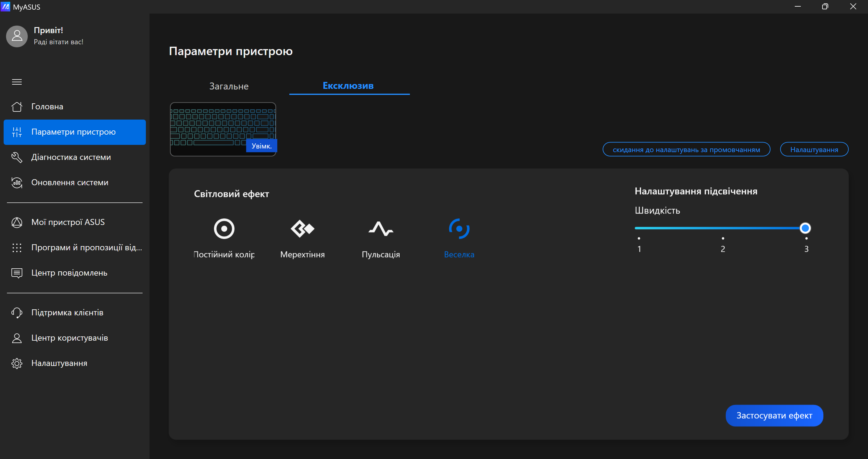Open Діагностика системи from the sidebar
The height and width of the screenshot is (459, 868).
(x=71, y=157)
